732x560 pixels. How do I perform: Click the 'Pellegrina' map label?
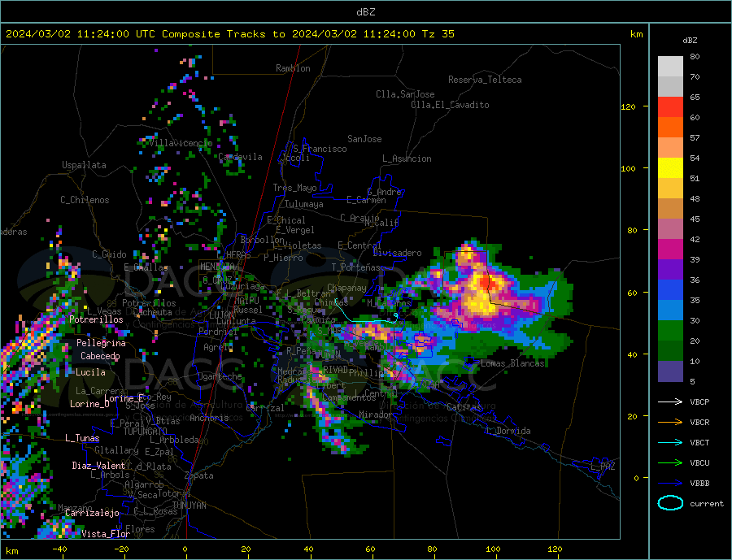pos(102,343)
